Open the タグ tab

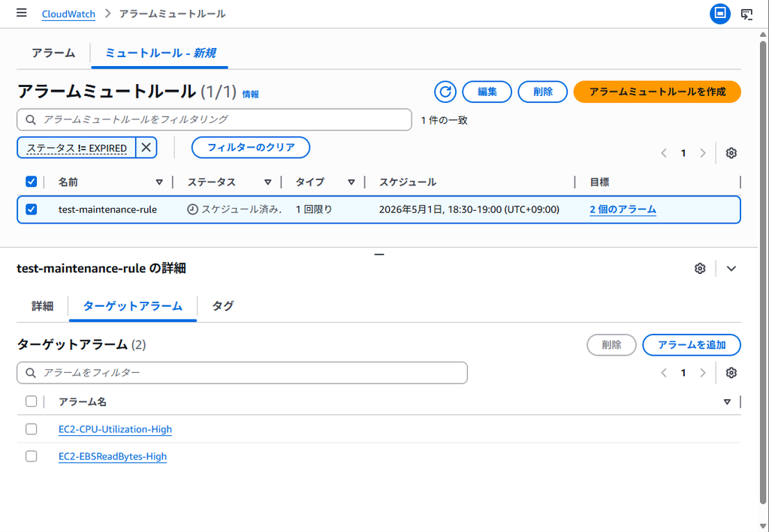(x=222, y=306)
